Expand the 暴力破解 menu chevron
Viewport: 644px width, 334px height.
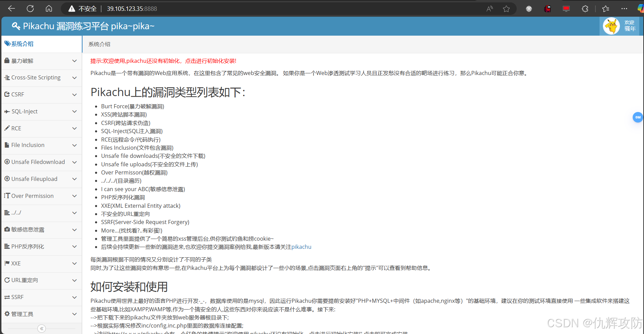click(x=74, y=61)
